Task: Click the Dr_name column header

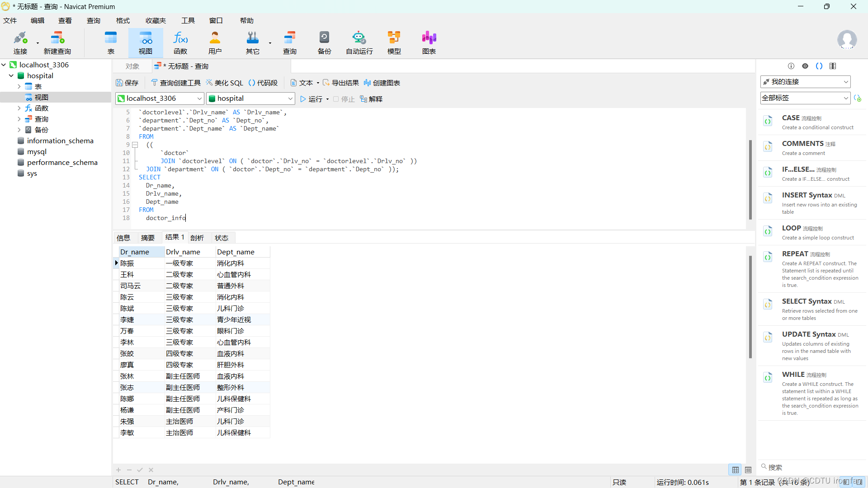Action: coord(142,252)
